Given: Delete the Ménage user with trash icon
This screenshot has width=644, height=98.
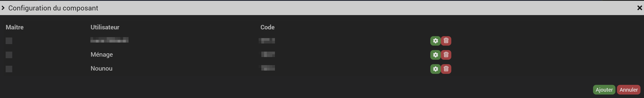Looking at the screenshot, I should point(446,55).
